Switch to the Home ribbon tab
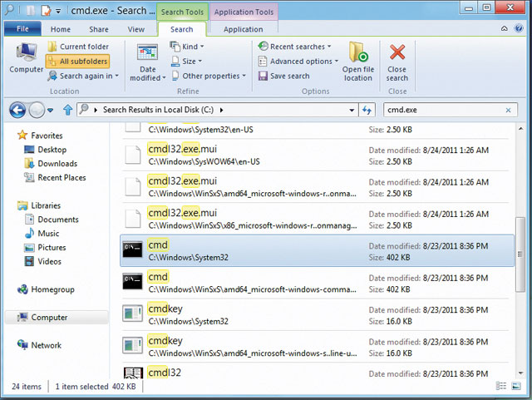The image size is (532, 400). (x=61, y=30)
